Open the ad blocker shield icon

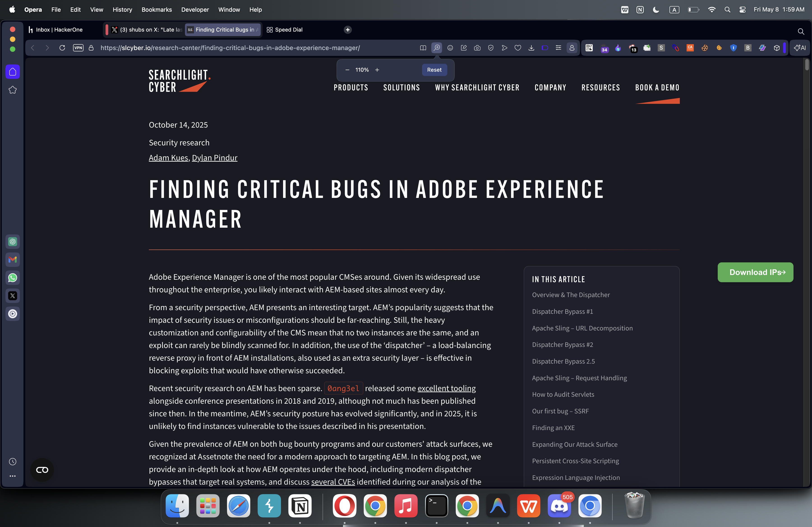[x=491, y=48]
